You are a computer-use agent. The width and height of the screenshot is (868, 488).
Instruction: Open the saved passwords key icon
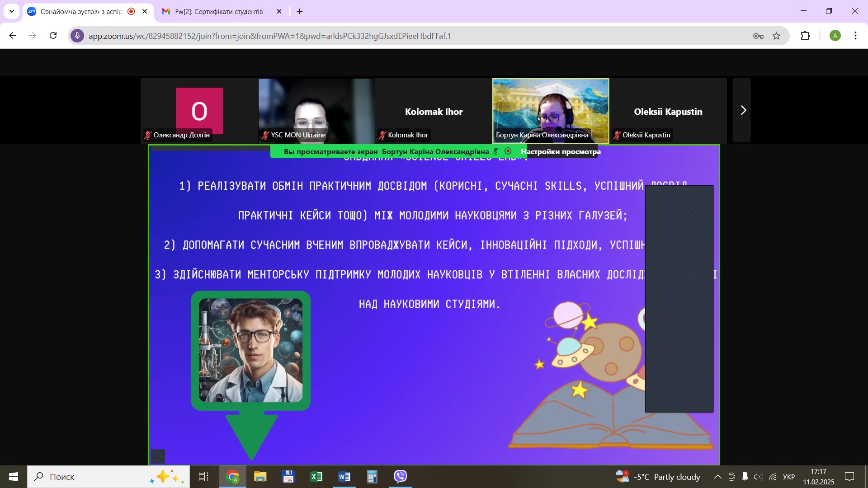(x=758, y=36)
